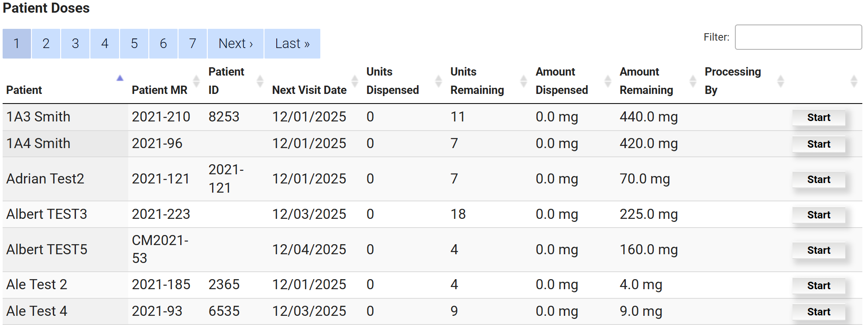
Task: Start dose for Adrian Test2
Action: [x=818, y=180]
